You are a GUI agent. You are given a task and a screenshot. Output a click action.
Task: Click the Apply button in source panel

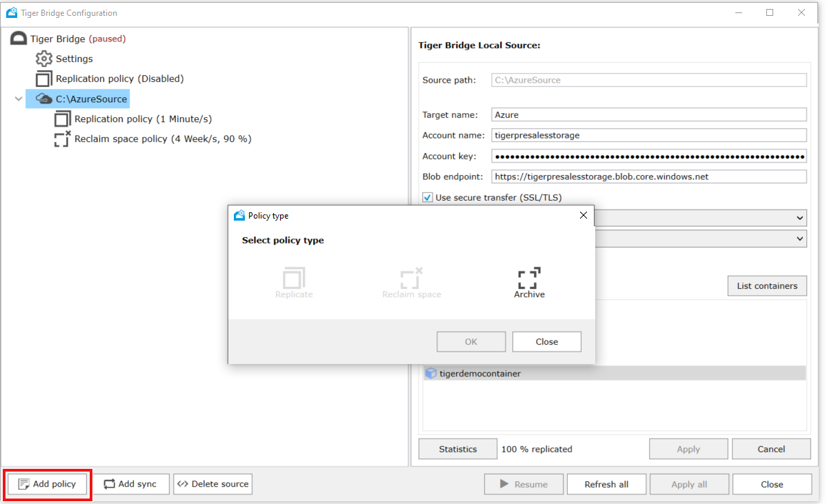(688, 449)
